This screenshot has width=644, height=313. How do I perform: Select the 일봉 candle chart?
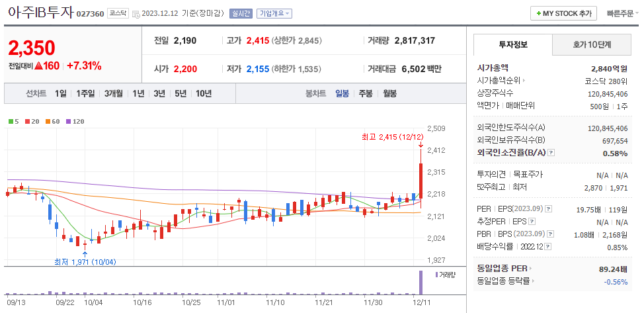342,93
